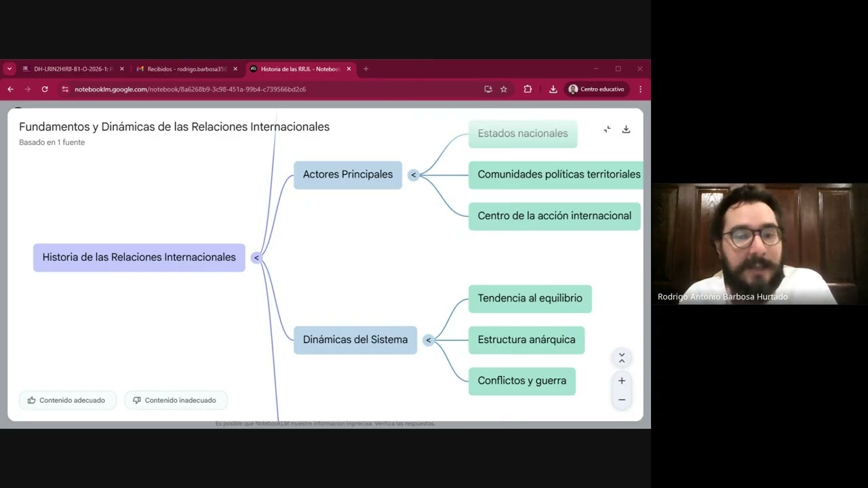This screenshot has width=868, height=488.
Task: Collapse the root Historia de las Relaciones Internacionales node
Action: pos(256,258)
